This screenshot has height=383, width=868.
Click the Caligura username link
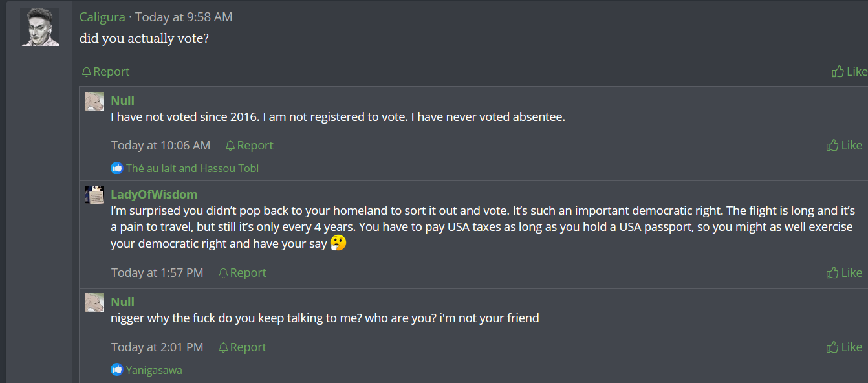(x=102, y=17)
